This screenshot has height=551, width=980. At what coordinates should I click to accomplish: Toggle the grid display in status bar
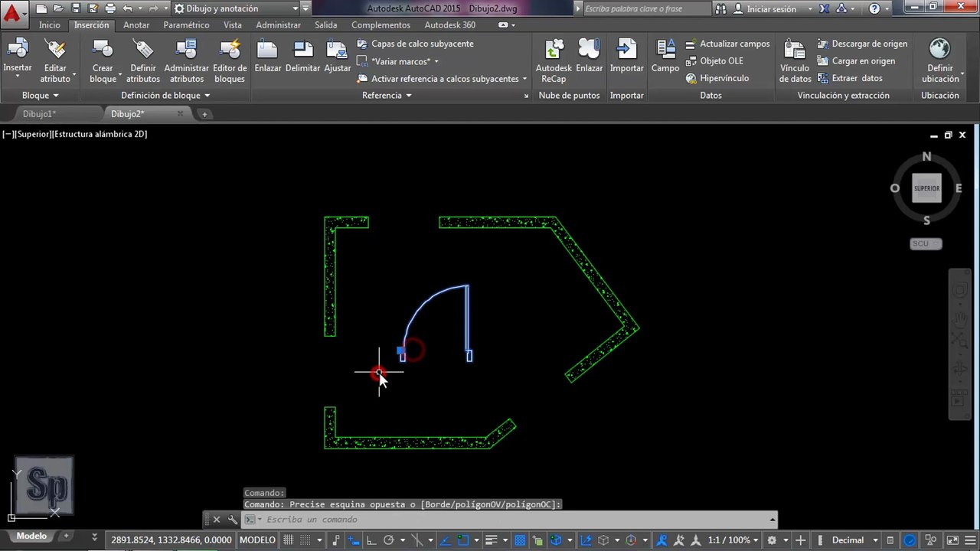(x=289, y=540)
